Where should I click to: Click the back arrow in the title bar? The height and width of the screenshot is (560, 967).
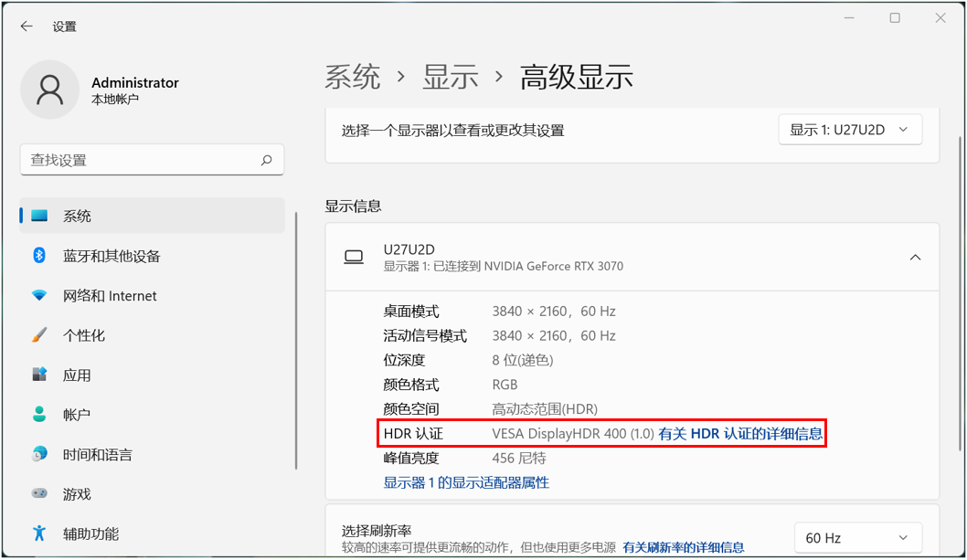27,26
